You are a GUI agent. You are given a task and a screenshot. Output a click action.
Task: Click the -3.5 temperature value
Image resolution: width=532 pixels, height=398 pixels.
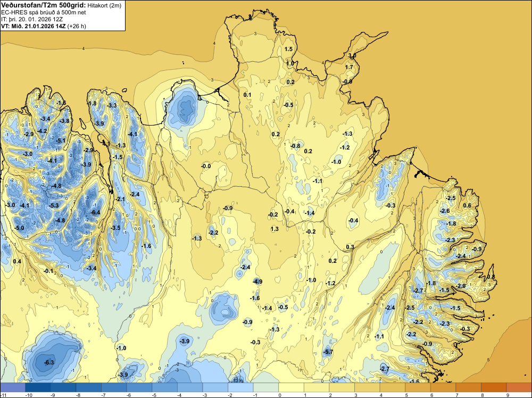click(x=115, y=228)
